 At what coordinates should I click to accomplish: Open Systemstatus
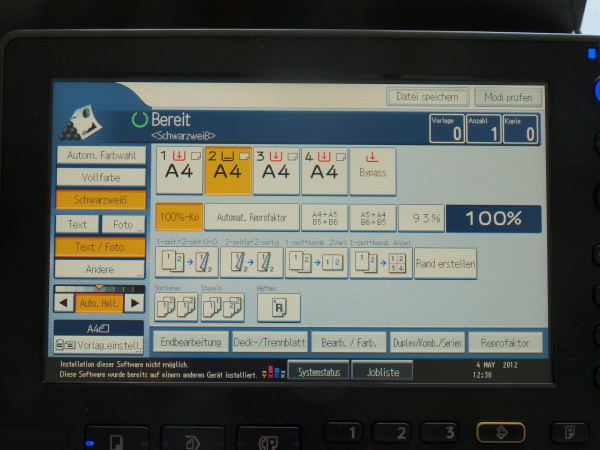pyautogui.click(x=319, y=371)
